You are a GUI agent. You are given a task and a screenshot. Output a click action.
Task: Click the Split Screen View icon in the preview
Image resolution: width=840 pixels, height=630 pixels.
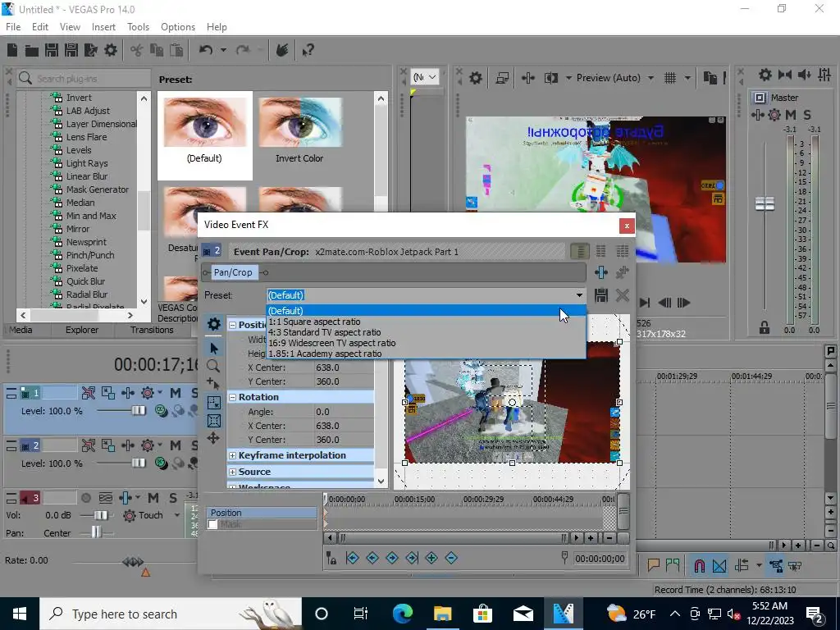(x=551, y=78)
